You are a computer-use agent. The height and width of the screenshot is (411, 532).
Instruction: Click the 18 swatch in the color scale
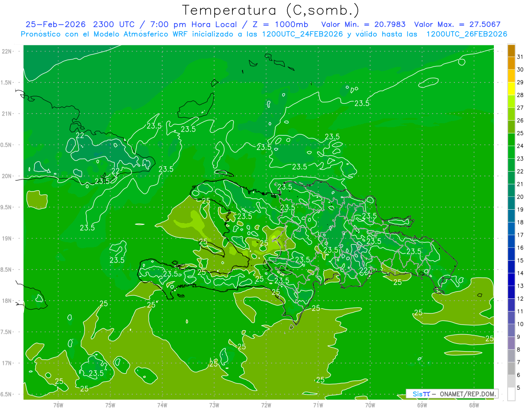coord(511,216)
